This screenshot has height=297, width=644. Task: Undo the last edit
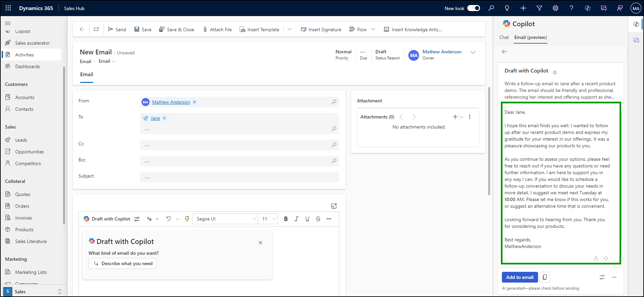[169, 219]
